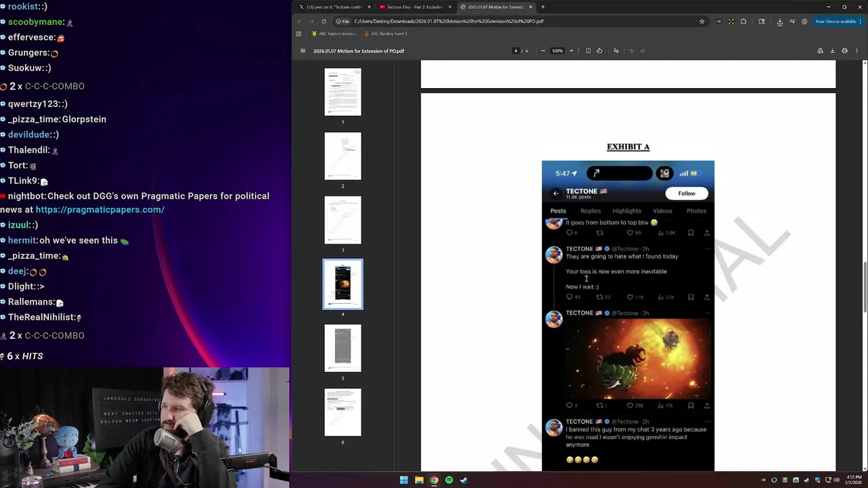Open the bookmarks apps grid icon
Screen dimensions: 868x488
click(x=298, y=33)
